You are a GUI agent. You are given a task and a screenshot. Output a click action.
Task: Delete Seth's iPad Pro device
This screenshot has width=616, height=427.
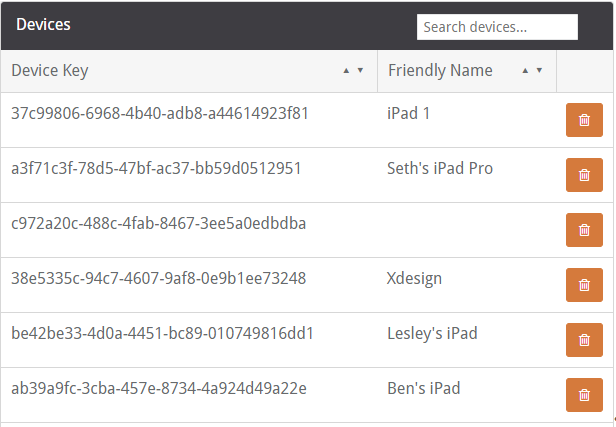click(584, 175)
